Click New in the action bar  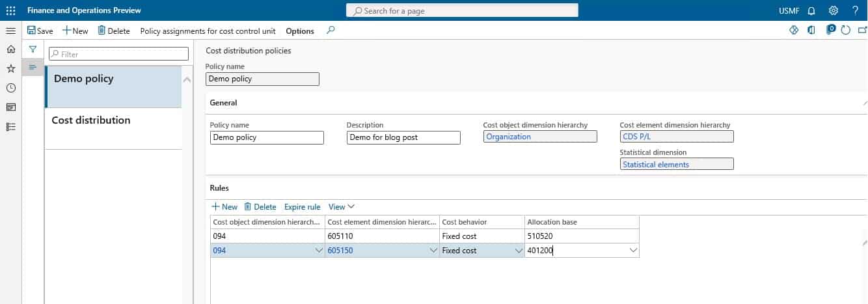tap(75, 31)
